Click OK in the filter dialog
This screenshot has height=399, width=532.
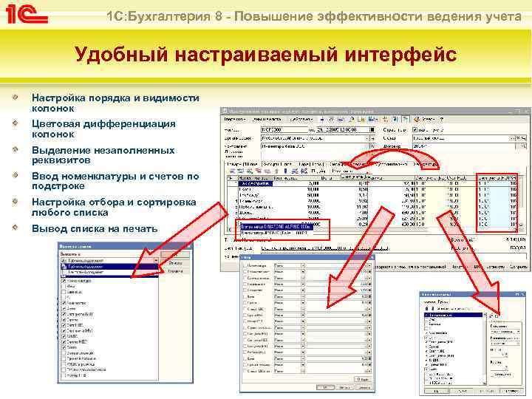[325, 387]
